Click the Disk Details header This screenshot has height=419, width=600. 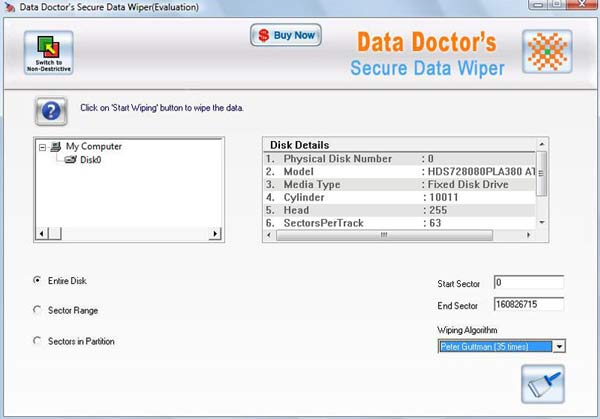[300, 145]
